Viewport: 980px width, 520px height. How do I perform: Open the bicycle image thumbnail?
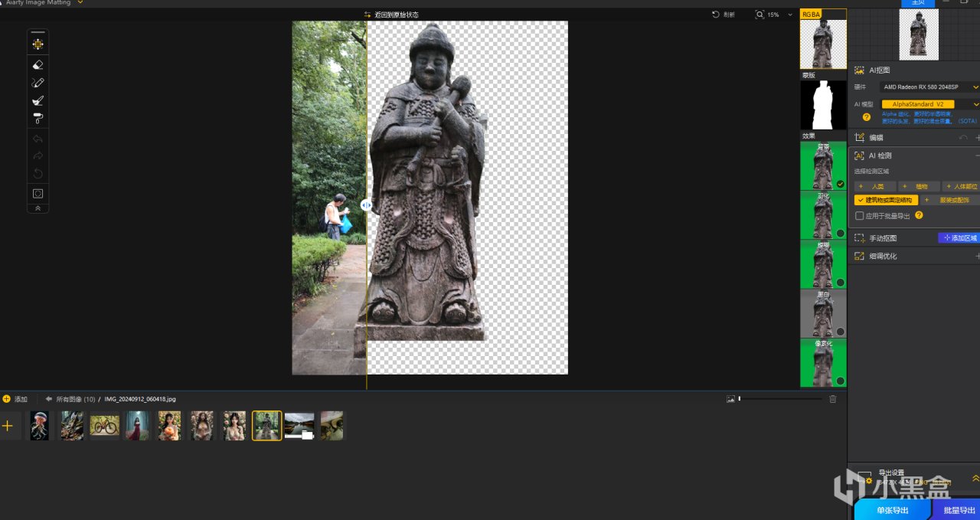tap(105, 426)
